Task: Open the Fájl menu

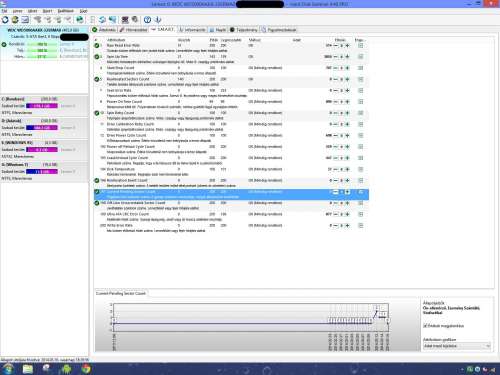Action: 4,11
